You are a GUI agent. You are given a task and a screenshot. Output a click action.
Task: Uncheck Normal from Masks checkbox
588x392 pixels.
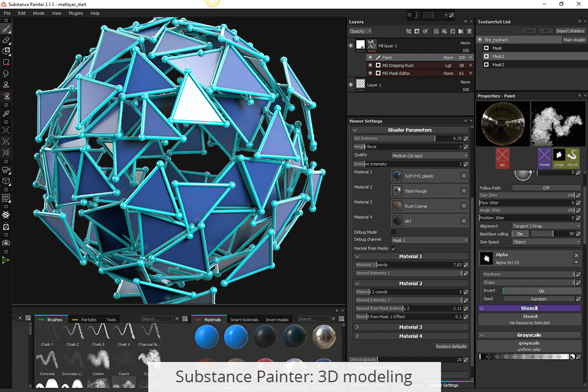tap(394, 249)
